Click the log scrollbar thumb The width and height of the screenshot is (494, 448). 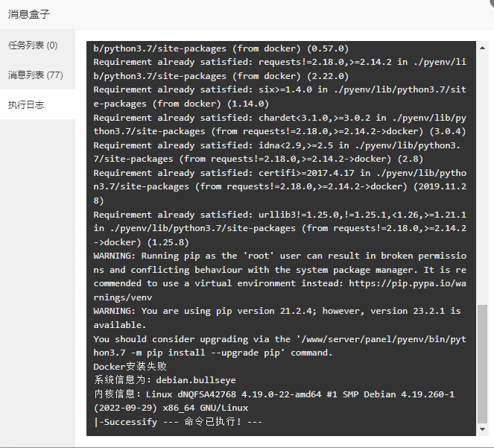(482, 364)
